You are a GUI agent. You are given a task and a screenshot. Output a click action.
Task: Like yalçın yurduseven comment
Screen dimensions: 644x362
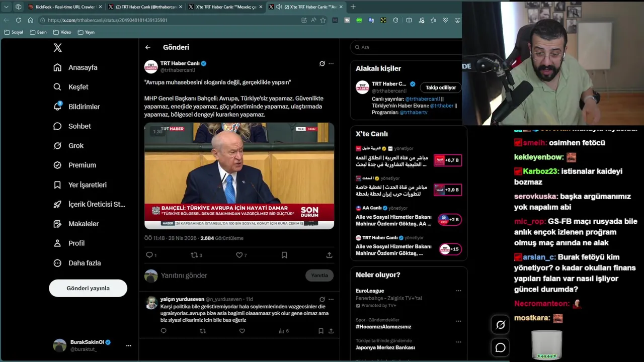click(x=242, y=331)
